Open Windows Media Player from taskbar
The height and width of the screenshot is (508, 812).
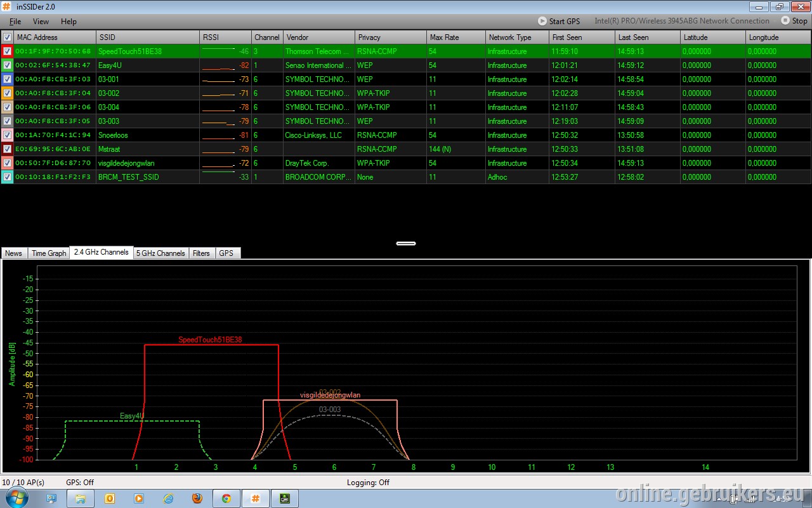click(139, 498)
